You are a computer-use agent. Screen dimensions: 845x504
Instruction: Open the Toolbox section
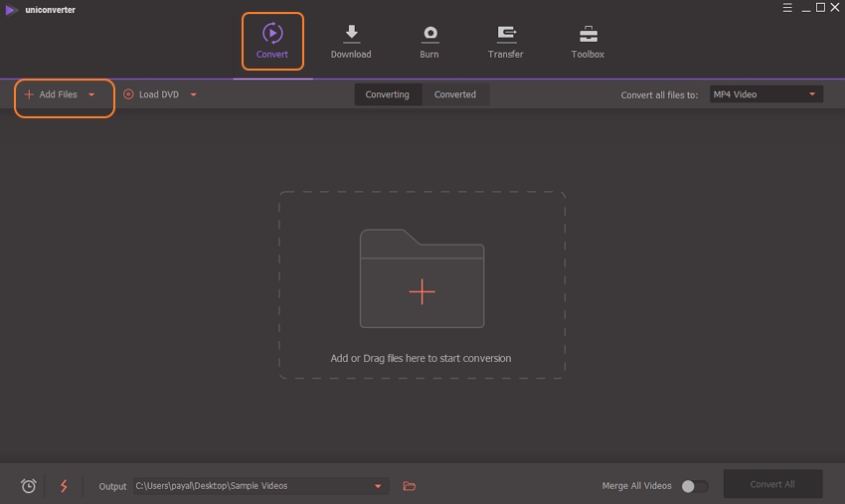point(588,41)
